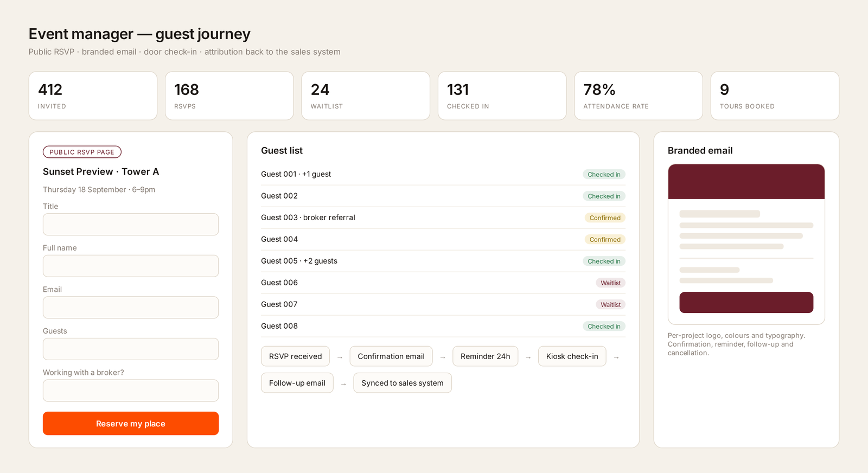Open Guest 005 · +2 guests row
868x473 pixels.
(x=443, y=261)
